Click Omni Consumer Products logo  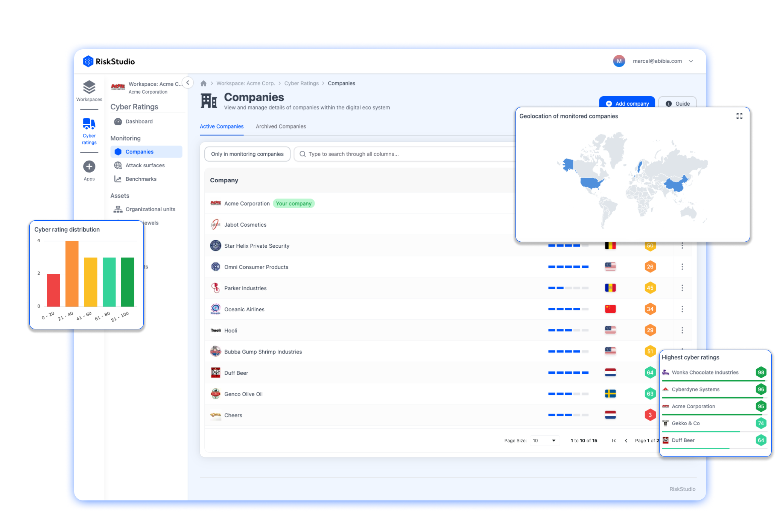tap(216, 267)
